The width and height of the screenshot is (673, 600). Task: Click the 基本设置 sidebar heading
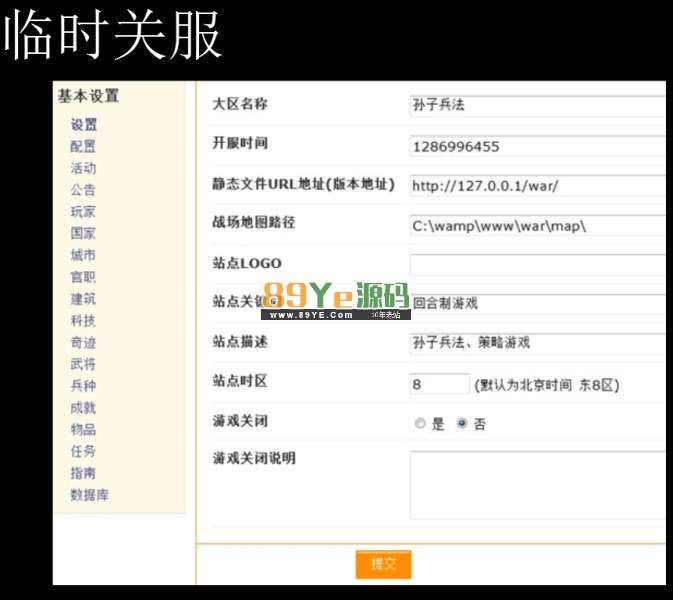[88, 96]
